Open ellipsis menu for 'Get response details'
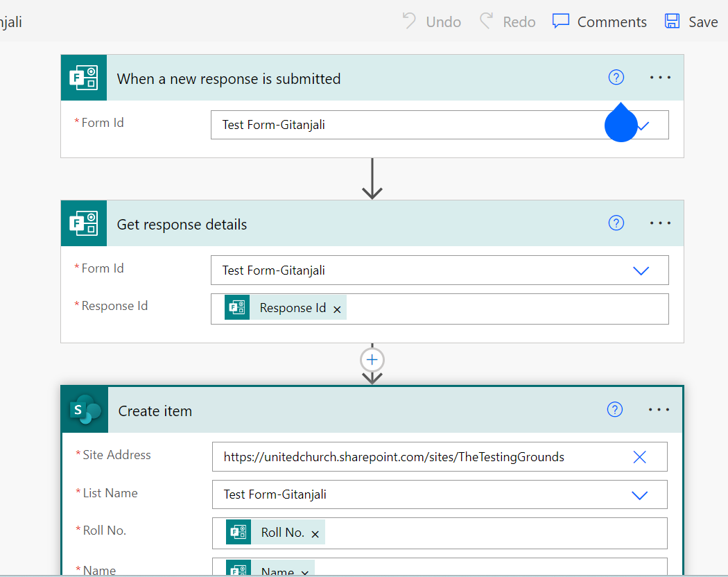 tap(660, 223)
